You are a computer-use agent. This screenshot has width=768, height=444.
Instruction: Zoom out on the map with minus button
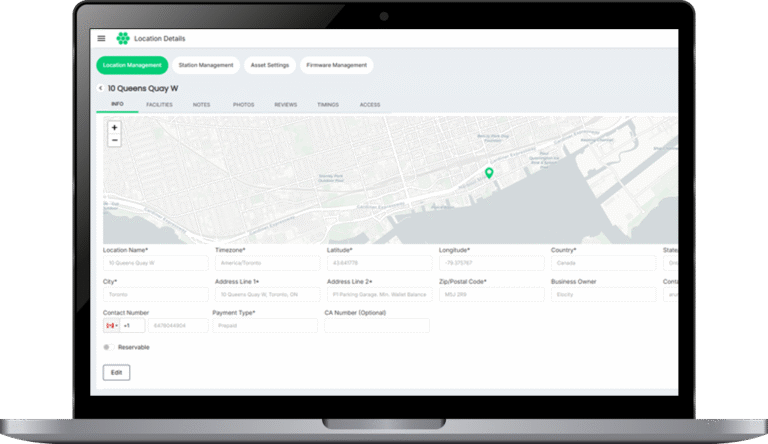pyautogui.click(x=114, y=140)
